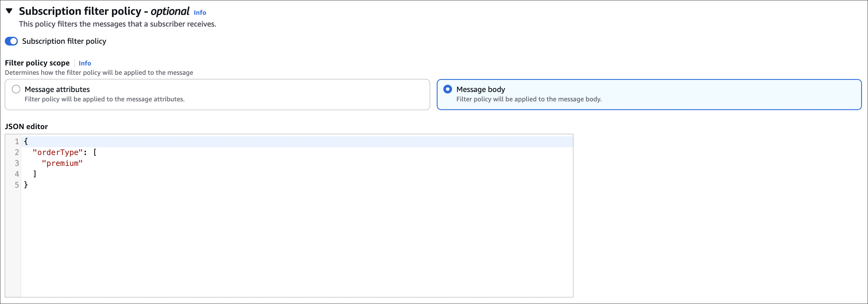Click line number 5 in editor gutter

coord(17,185)
